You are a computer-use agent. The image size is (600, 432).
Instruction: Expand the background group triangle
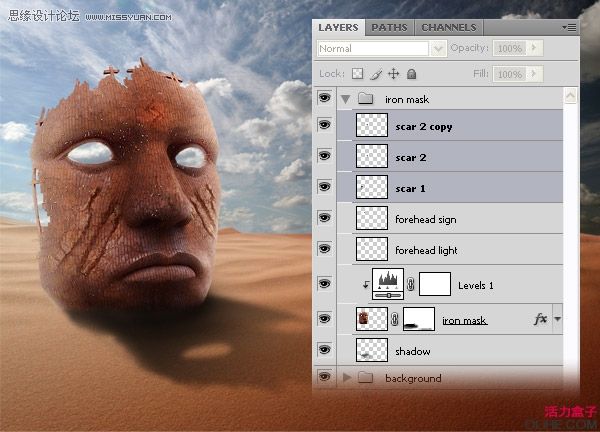(347, 378)
